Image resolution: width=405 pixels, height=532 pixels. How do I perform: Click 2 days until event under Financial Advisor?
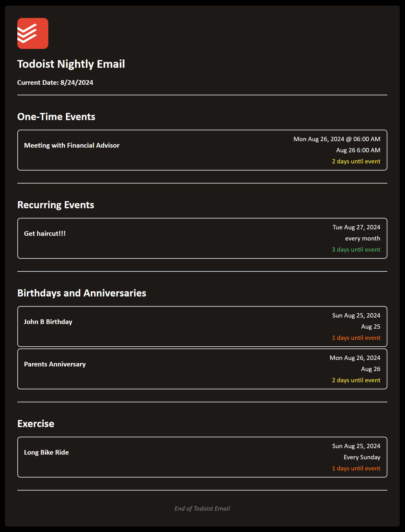(x=356, y=162)
